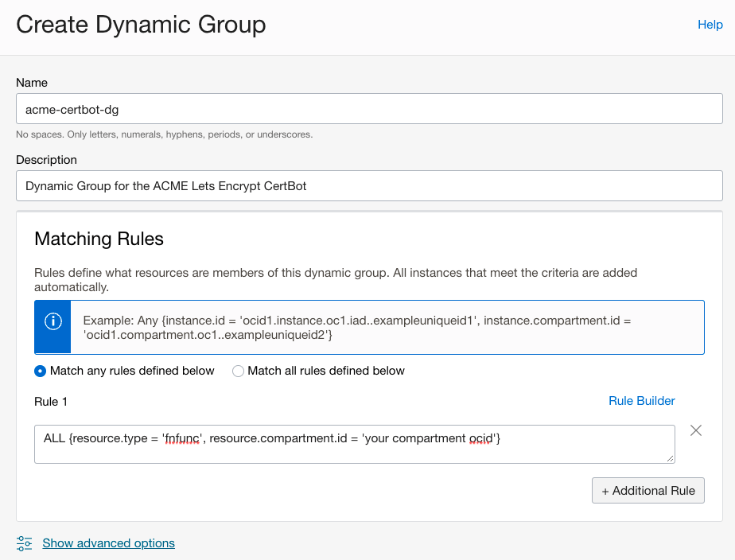735x560 pixels.
Task: Click the 'Rule 1' label
Action: (51, 402)
